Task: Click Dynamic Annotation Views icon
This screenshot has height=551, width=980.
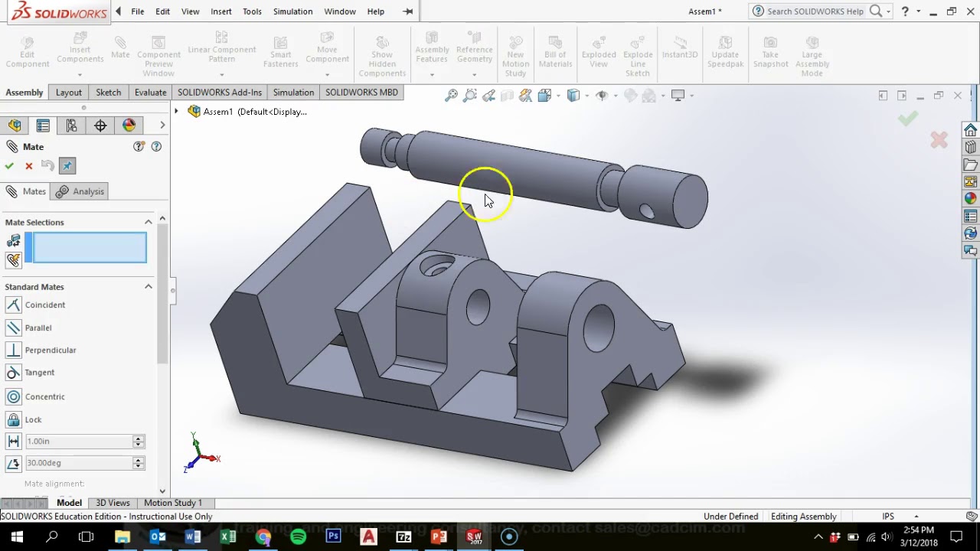Action: [x=525, y=96]
